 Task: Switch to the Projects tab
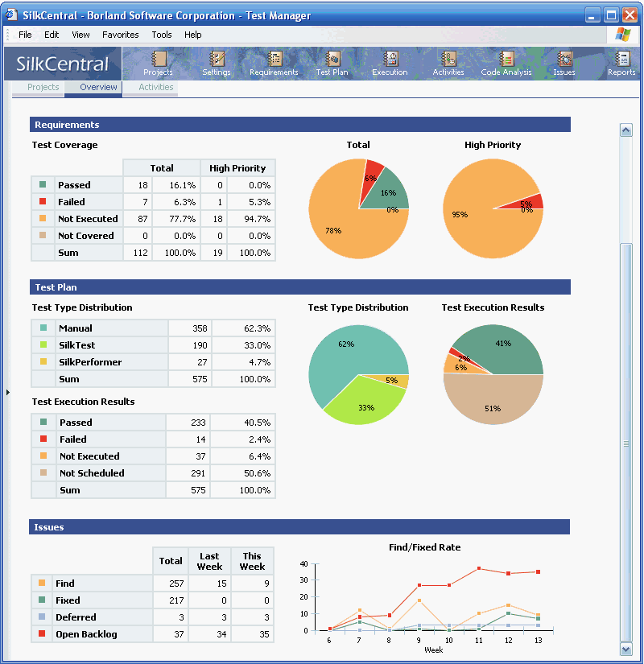[43, 87]
